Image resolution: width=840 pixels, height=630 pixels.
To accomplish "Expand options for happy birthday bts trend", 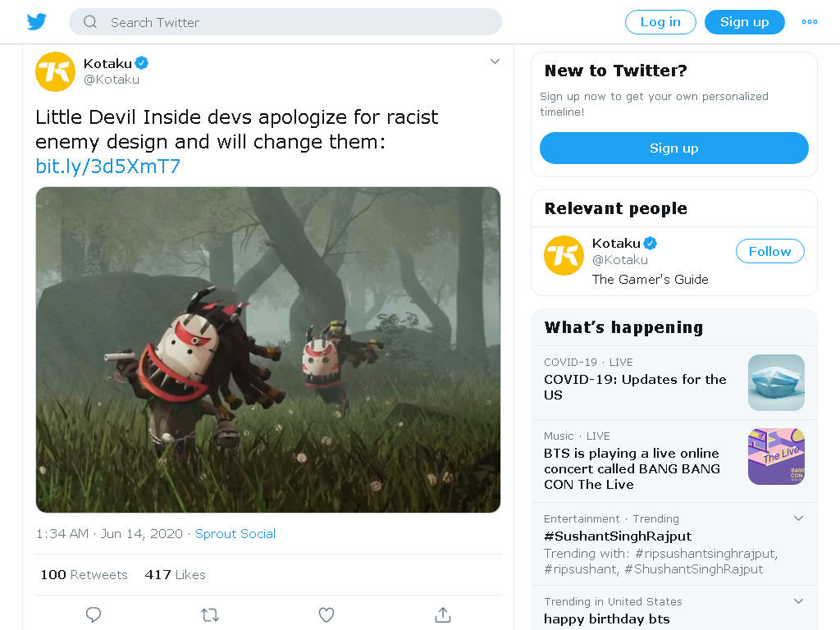I will click(798, 601).
